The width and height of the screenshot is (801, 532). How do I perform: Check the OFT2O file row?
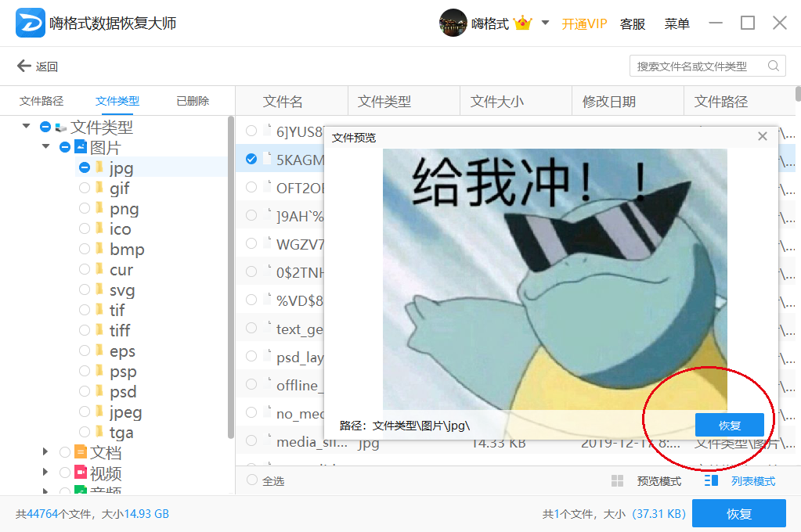point(251,187)
